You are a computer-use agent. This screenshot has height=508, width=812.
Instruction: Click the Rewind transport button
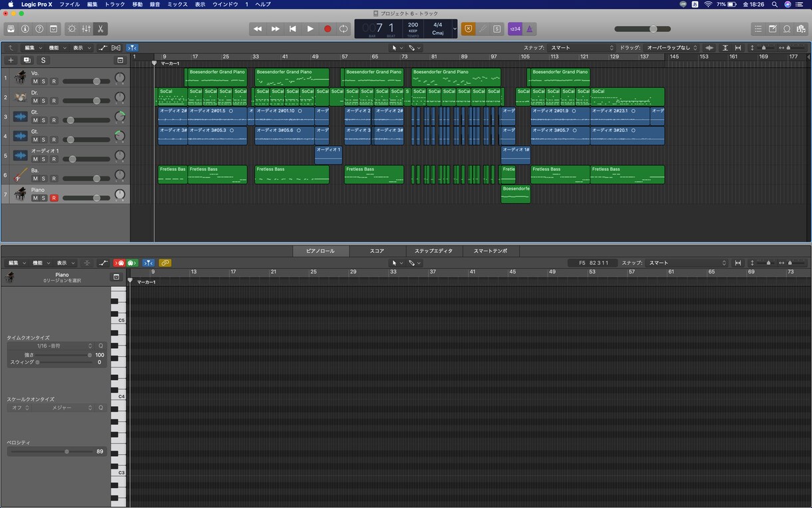[x=258, y=29]
